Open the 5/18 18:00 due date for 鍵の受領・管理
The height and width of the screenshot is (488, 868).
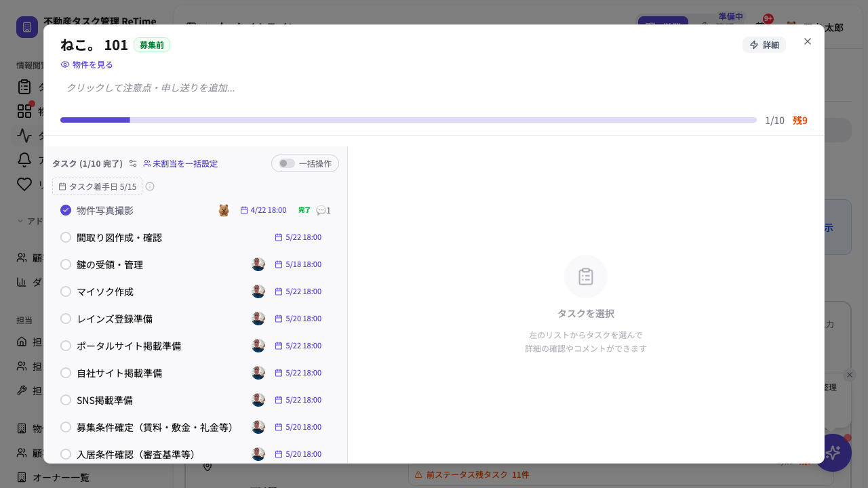tap(298, 264)
